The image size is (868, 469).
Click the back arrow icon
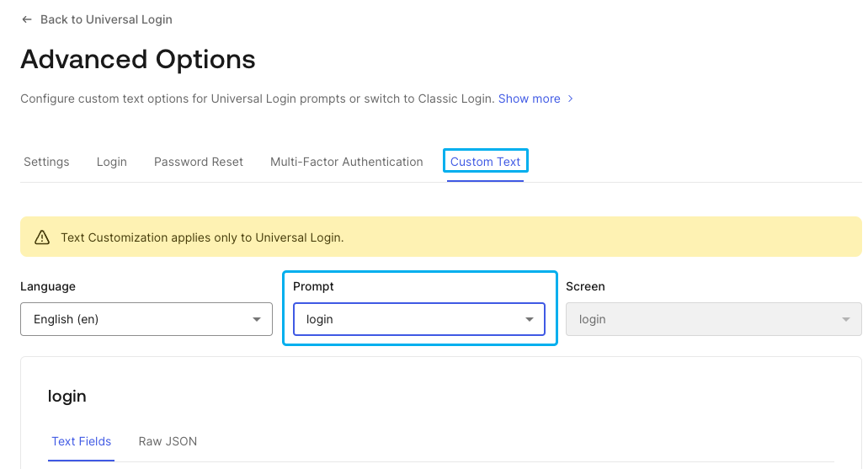click(27, 19)
